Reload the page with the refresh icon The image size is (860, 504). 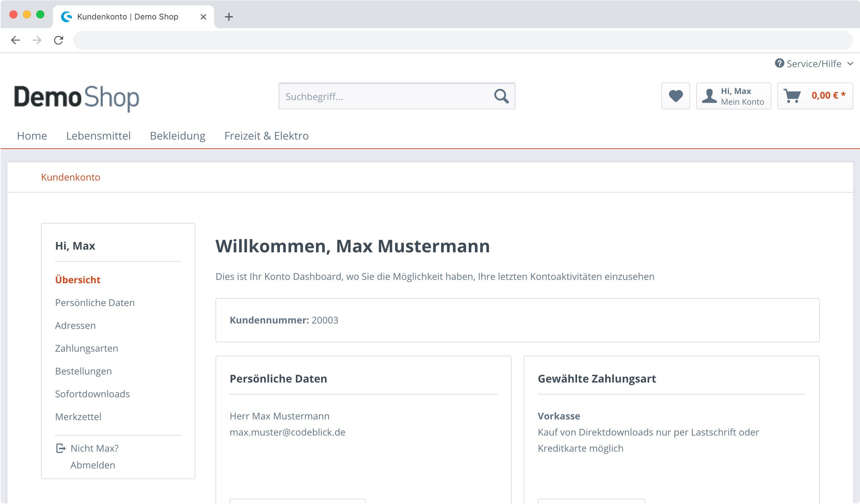pos(59,40)
